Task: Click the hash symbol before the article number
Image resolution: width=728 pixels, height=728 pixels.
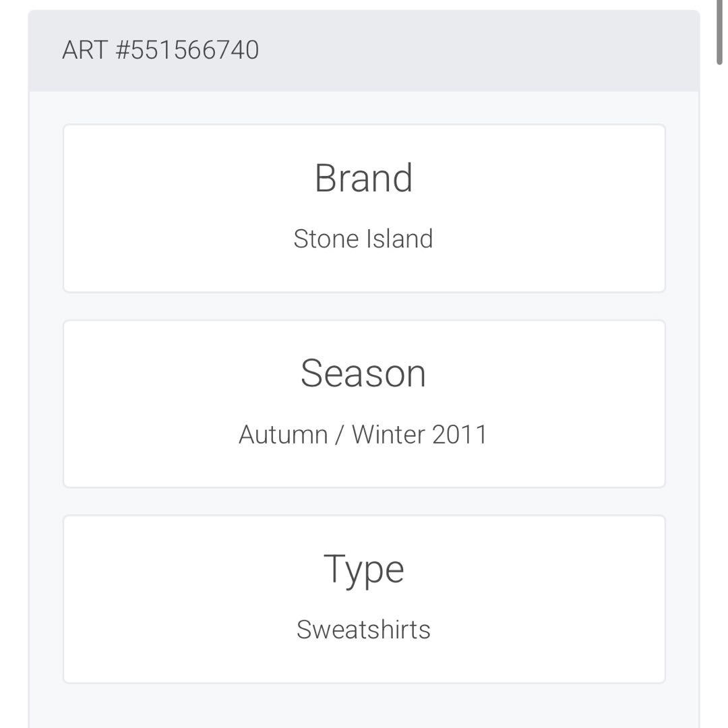Action: click(x=123, y=51)
